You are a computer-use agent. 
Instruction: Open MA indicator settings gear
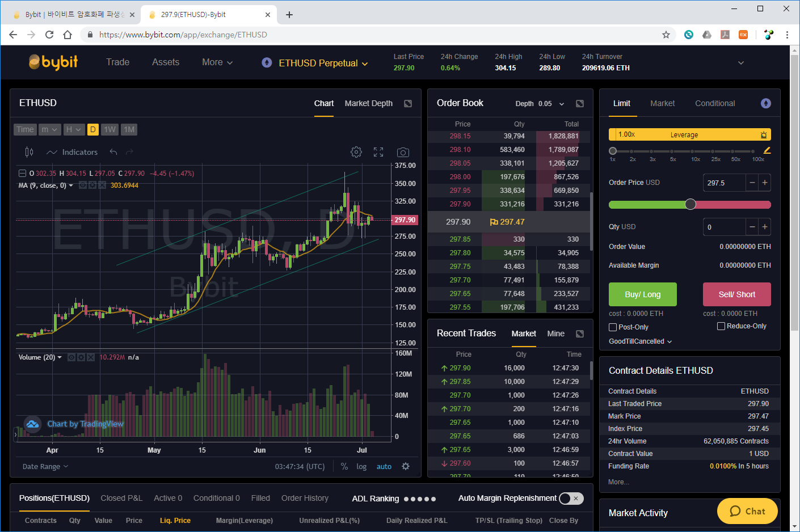(92, 185)
